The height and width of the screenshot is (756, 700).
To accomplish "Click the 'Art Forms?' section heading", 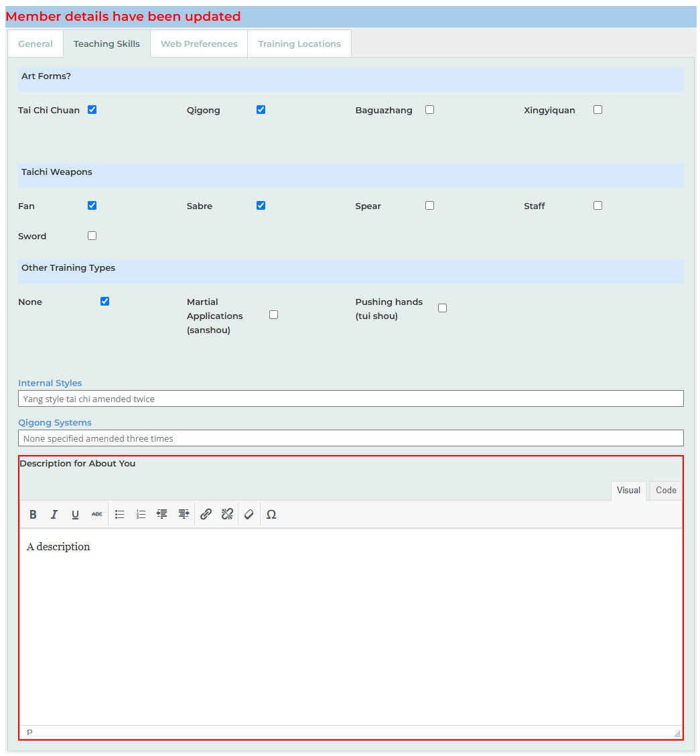I will point(46,76).
